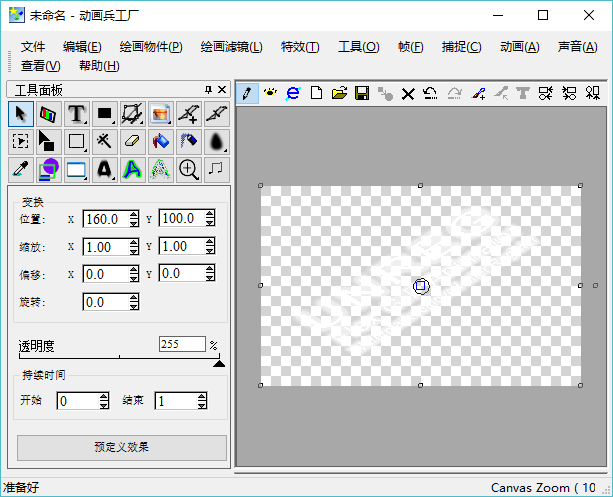Select the polygon path shape tool

(x=133, y=114)
